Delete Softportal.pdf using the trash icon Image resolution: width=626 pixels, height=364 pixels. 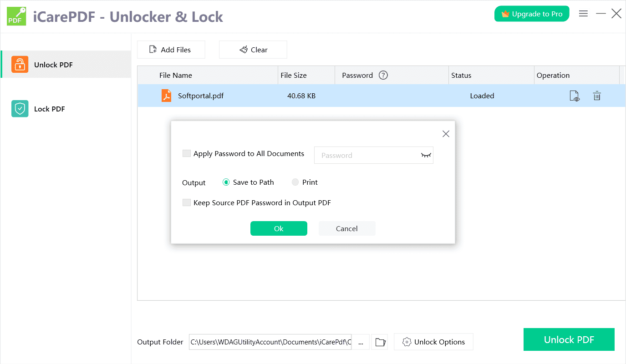tap(597, 96)
